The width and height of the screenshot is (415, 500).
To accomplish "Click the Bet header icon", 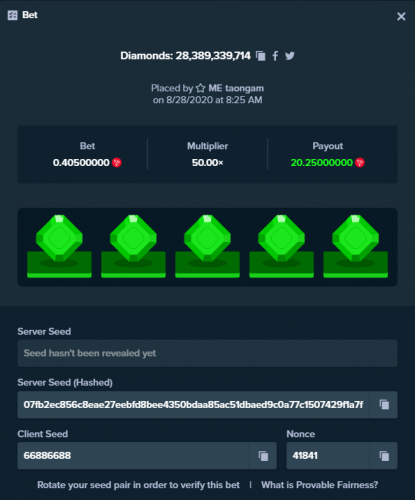I will (x=12, y=15).
